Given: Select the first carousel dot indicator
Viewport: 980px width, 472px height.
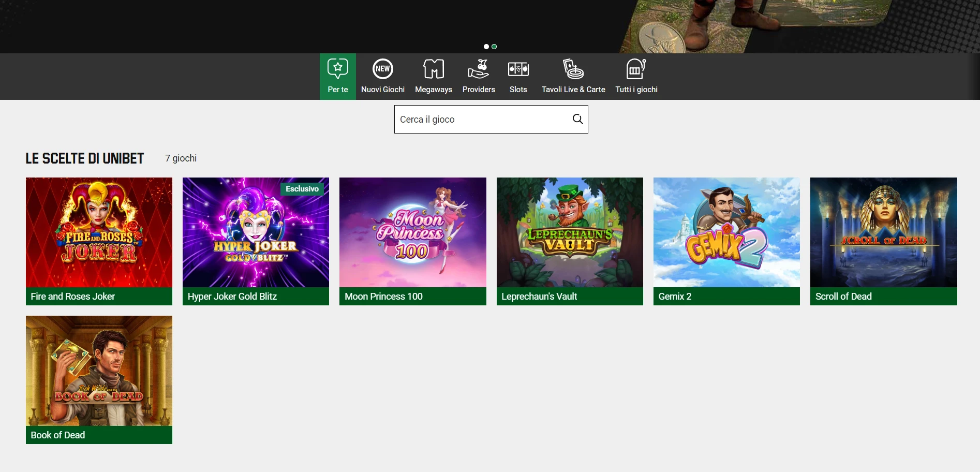Looking at the screenshot, I should pos(486,47).
